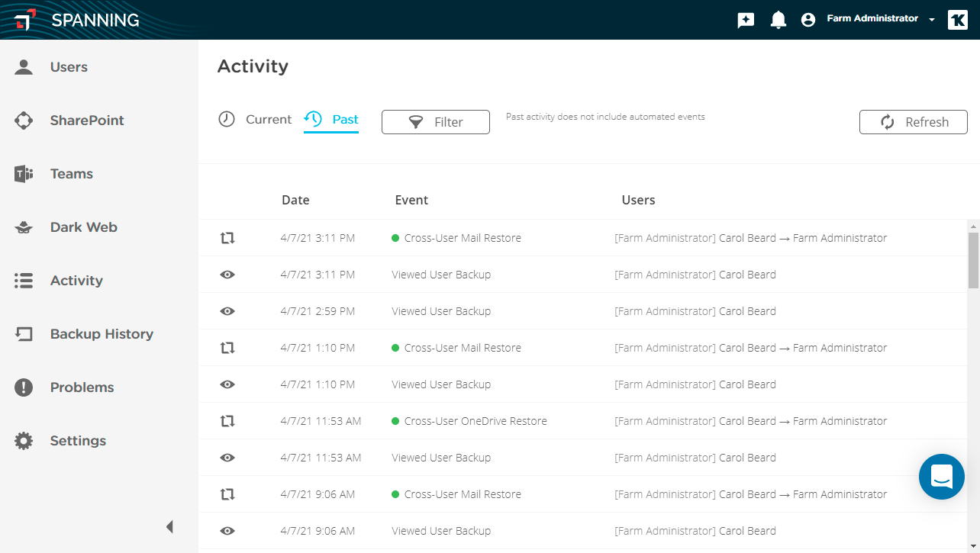This screenshot has height=553, width=980.
Task: Click users text of 9:06 AM Mail Restore
Action: (751, 494)
